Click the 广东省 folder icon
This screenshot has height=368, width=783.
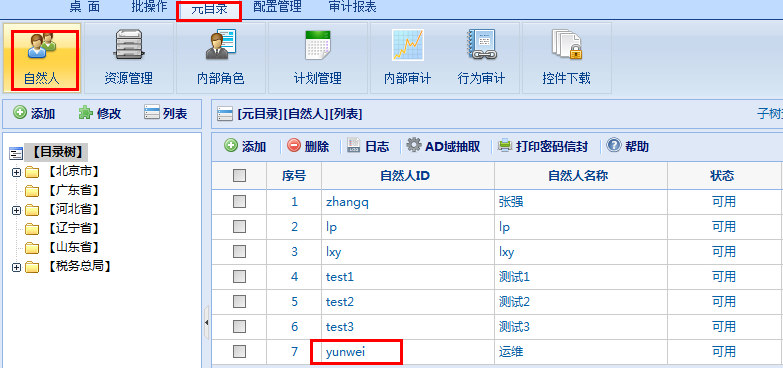(32, 191)
